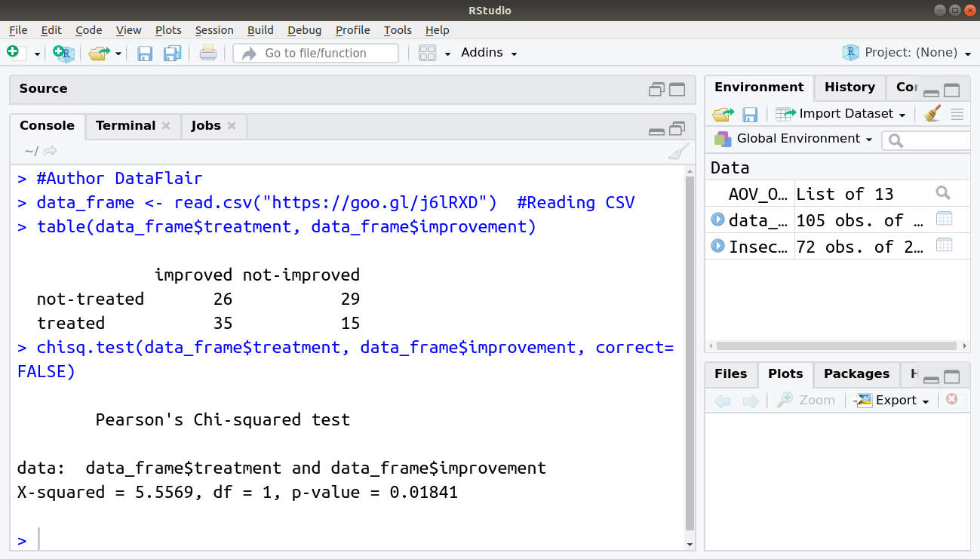
Task: Click the New File icon
Action: [x=13, y=52]
